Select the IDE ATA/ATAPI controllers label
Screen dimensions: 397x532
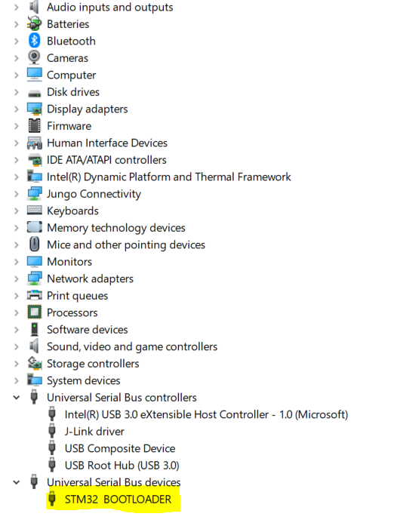tap(107, 160)
